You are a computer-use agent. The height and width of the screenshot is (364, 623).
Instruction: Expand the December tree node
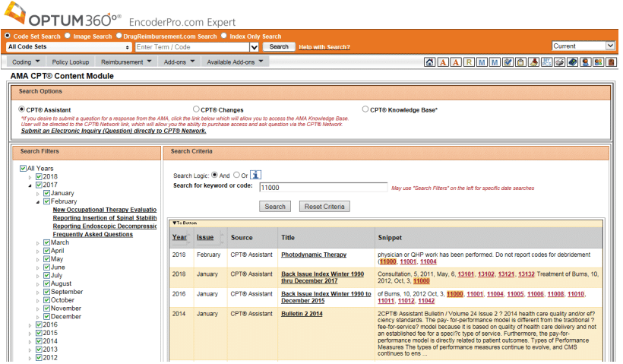pyautogui.click(x=38, y=317)
